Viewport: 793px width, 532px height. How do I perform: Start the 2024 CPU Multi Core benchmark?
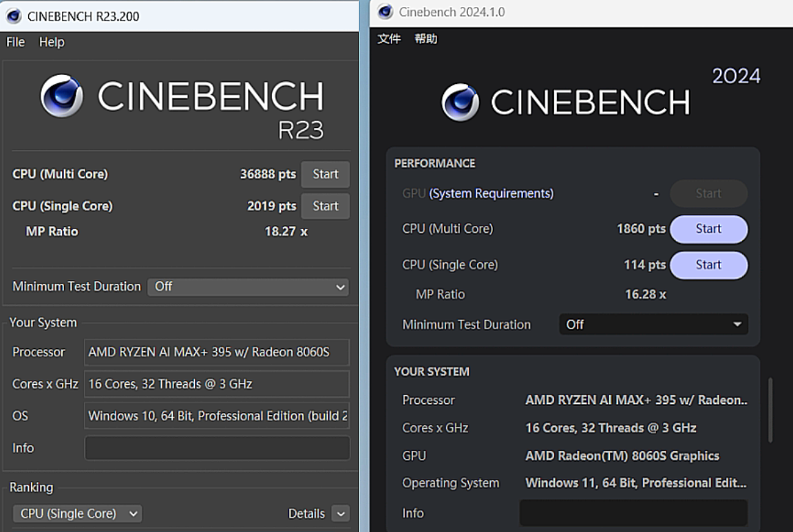[708, 229]
